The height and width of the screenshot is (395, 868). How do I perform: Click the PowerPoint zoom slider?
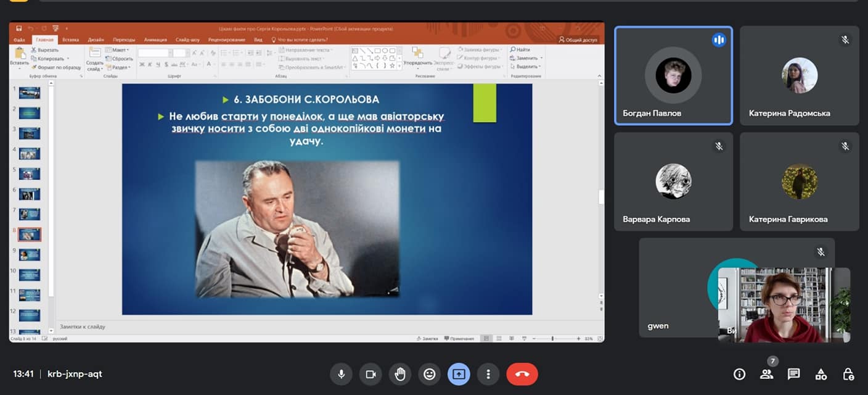coord(552,339)
